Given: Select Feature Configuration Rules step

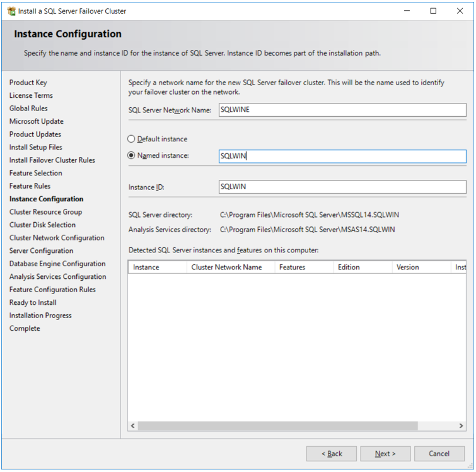Looking at the screenshot, I should tap(52, 290).
